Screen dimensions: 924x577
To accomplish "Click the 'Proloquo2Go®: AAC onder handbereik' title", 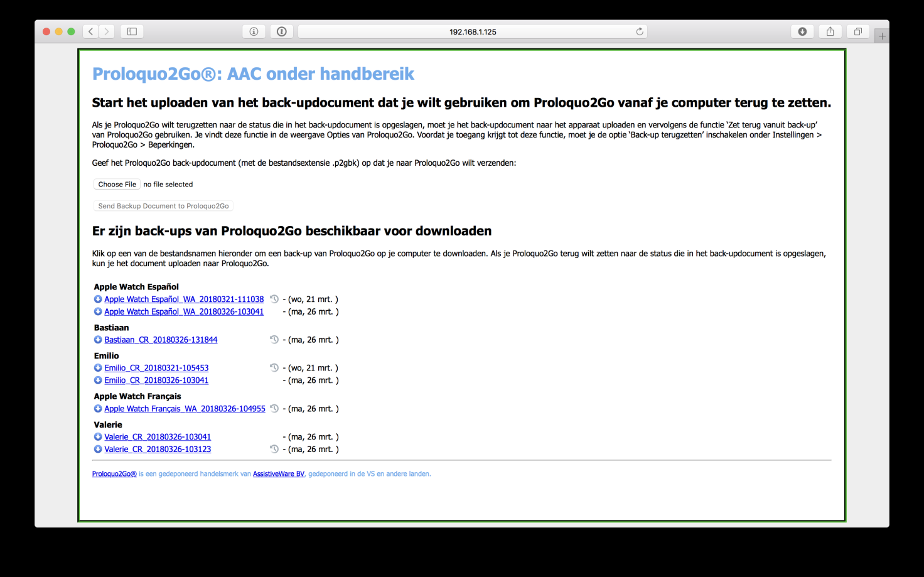I will click(x=253, y=74).
